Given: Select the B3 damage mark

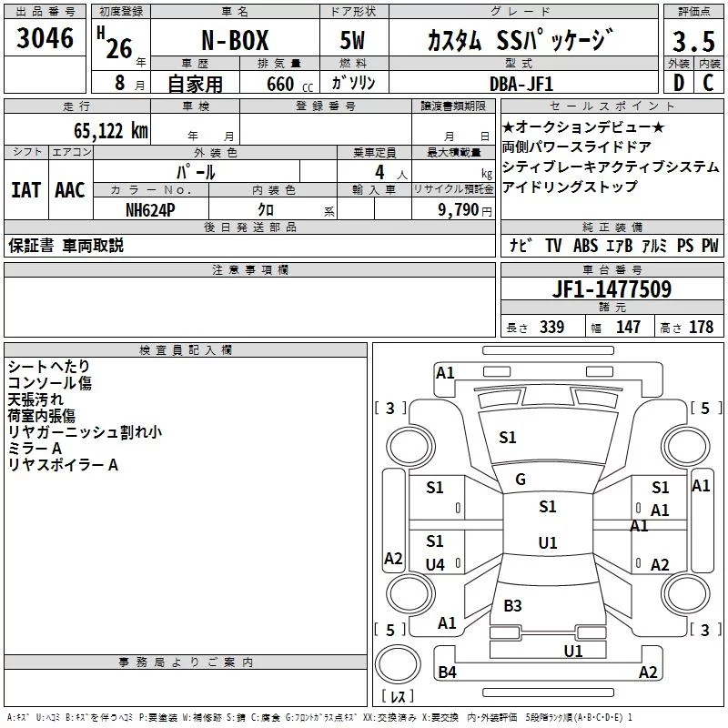Looking at the screenshot, I should pos(512,605).
